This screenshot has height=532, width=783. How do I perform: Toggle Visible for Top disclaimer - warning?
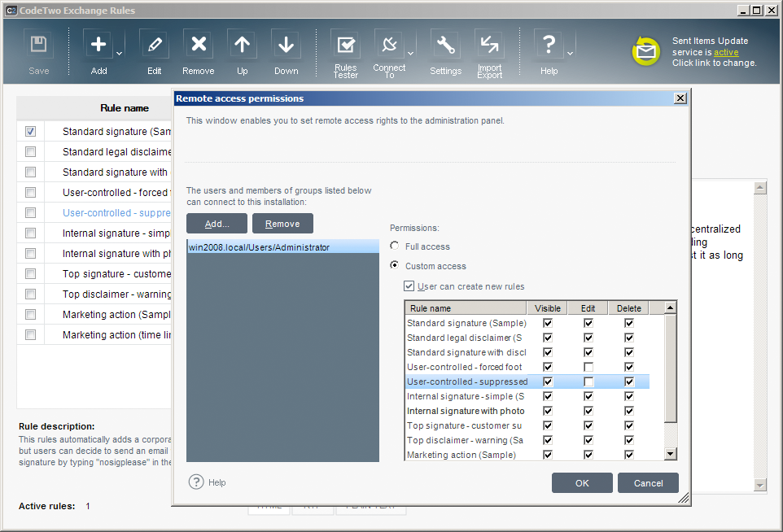point(548,440)
